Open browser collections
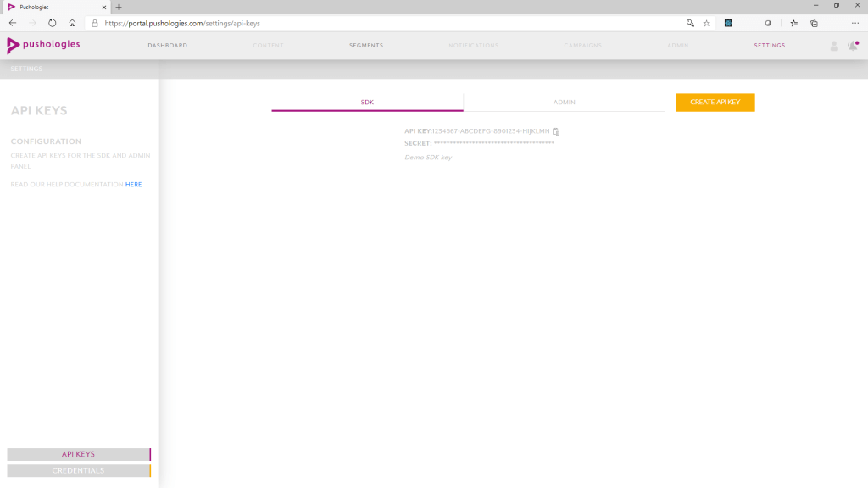Screen dimensions: 868x488 [814, 23]
